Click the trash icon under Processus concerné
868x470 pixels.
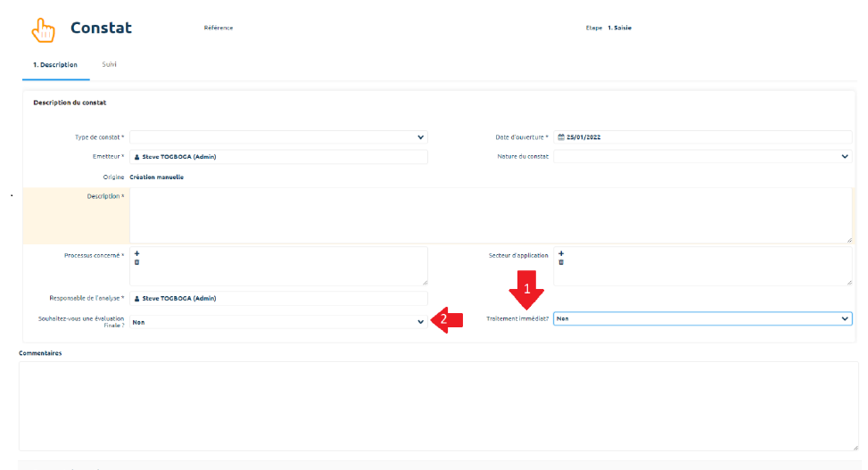(x=136, y=262)
